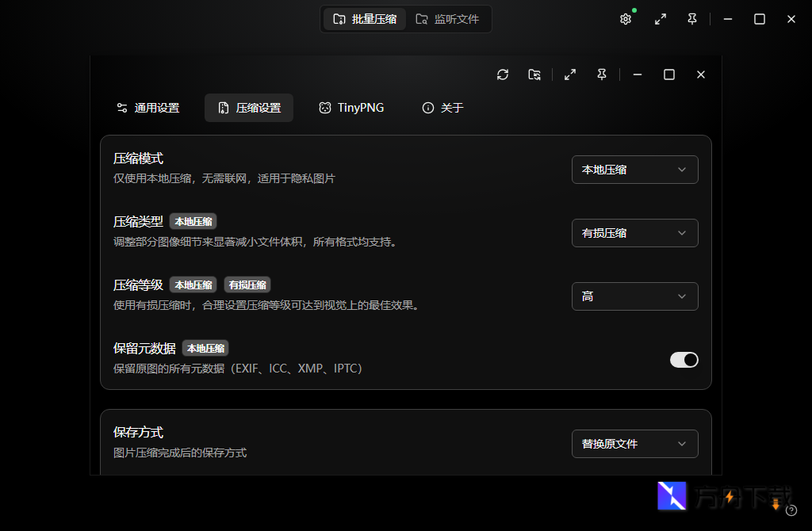The image size is (812, 531).
Task: Open the 关于 about section
Action: (442, 107)
